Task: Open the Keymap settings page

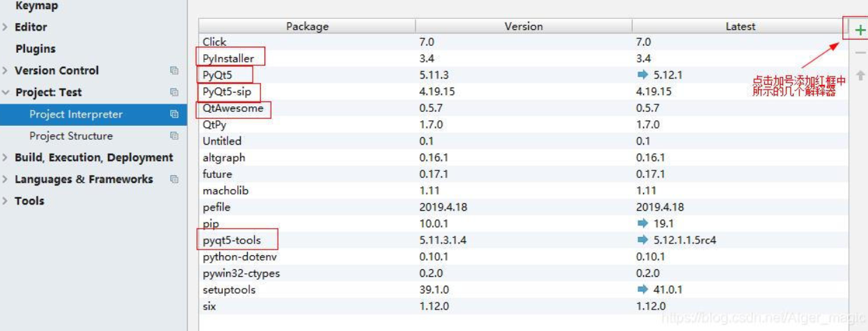Action: coord(36,6)
